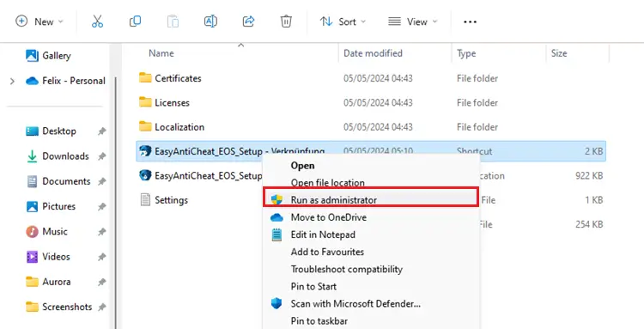The height and width of the screenshot is (329, 644).
Task: Click the Localization folder icon
Action: click(x=145, y=126)
